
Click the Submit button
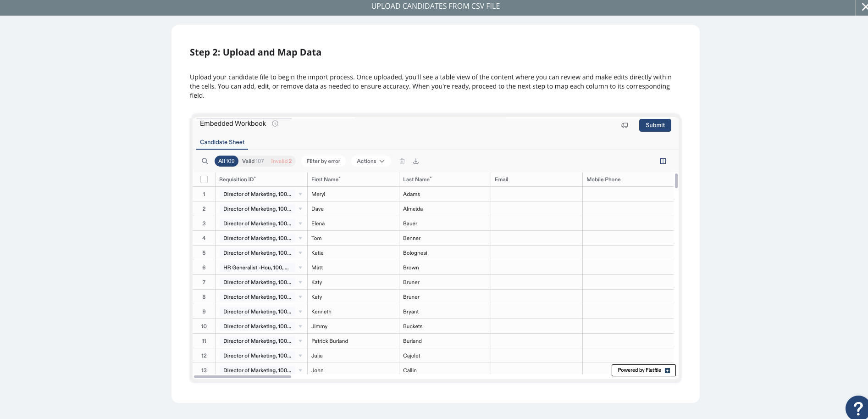point(655,125)
